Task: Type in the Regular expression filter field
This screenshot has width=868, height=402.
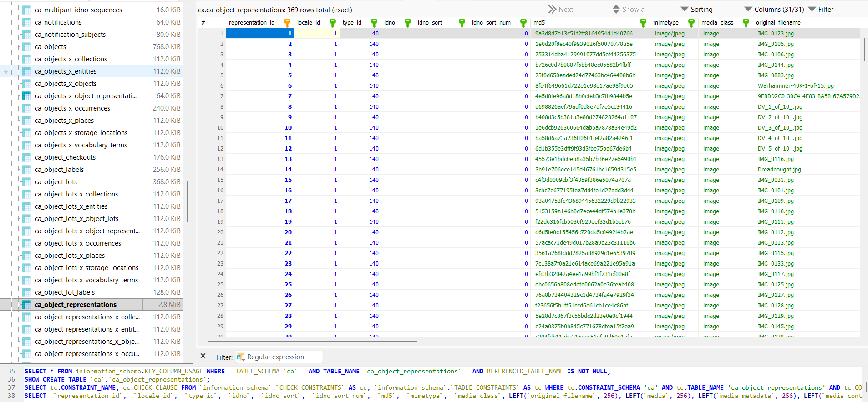Action: tap(282, 357)
